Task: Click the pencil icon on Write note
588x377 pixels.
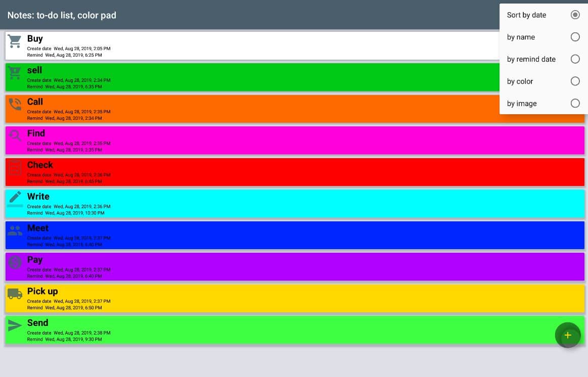Action: click(15, 198)
